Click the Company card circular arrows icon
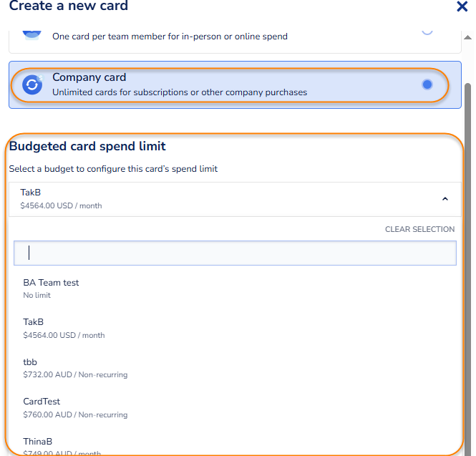This screenshot has height=456, width=476. [x=32, y=84]
